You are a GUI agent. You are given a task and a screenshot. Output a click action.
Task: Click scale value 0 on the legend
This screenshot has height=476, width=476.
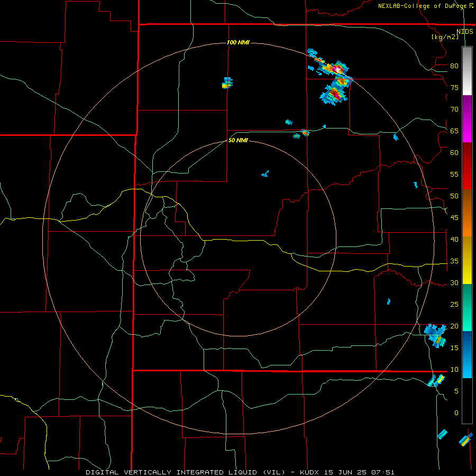456,413
